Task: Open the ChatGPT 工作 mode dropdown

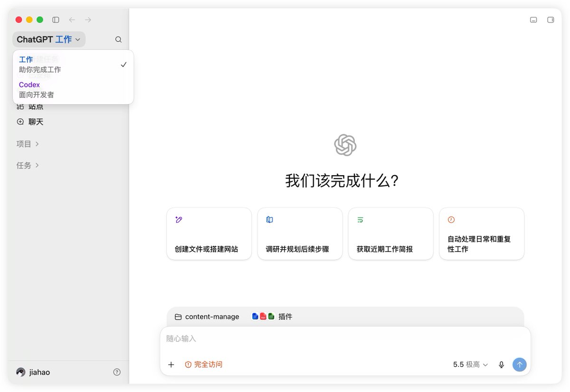Action: (x=49, y=39)
